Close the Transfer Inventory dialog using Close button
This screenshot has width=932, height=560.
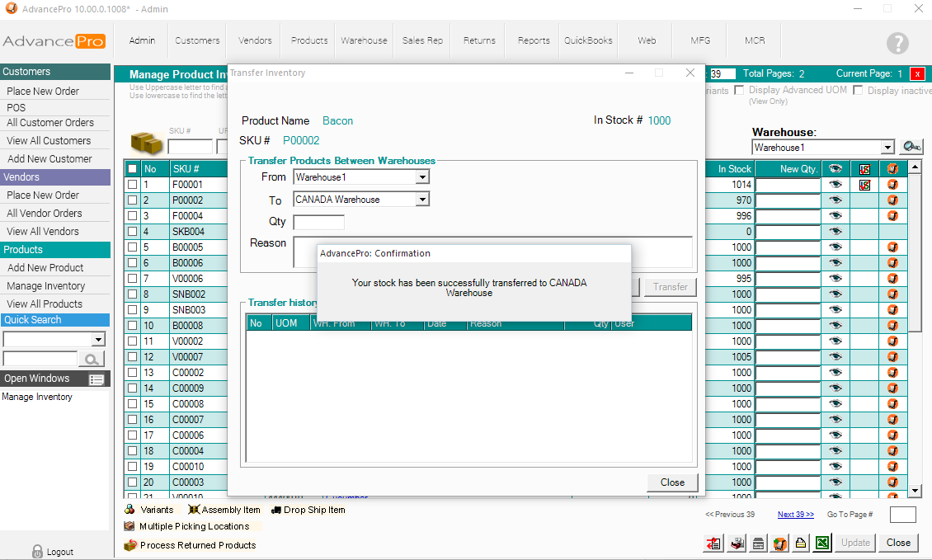[672, 482]
